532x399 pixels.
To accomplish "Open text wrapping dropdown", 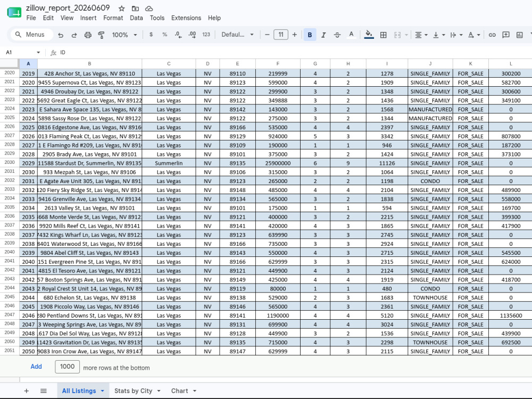I will point(456,35).
